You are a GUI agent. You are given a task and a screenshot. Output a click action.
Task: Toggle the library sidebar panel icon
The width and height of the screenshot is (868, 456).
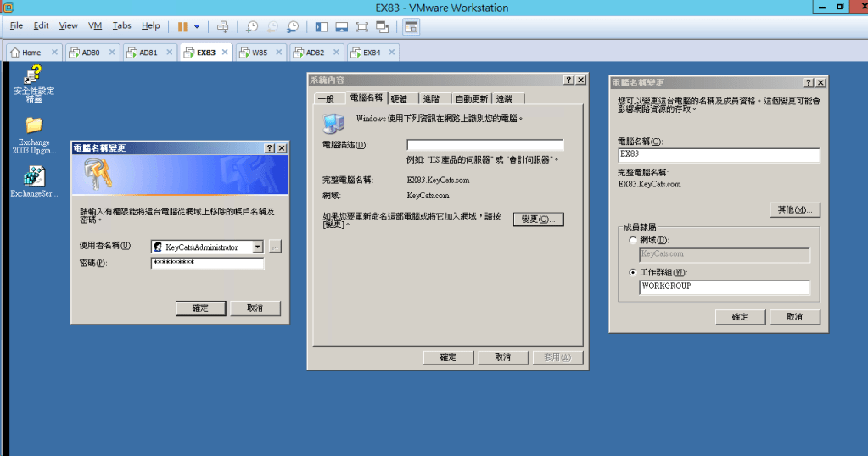pos(322,26)
